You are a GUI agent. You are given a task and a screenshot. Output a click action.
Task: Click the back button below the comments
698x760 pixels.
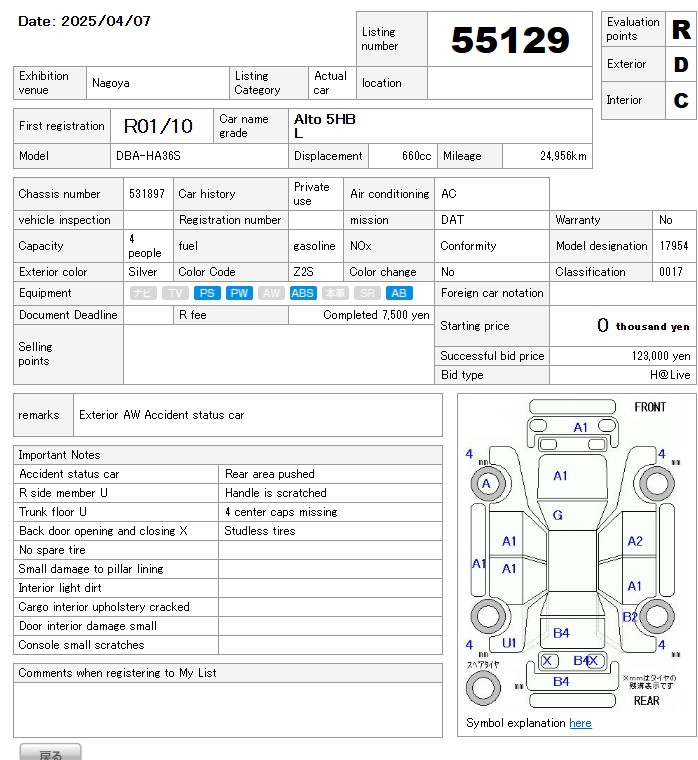point(50,752)
